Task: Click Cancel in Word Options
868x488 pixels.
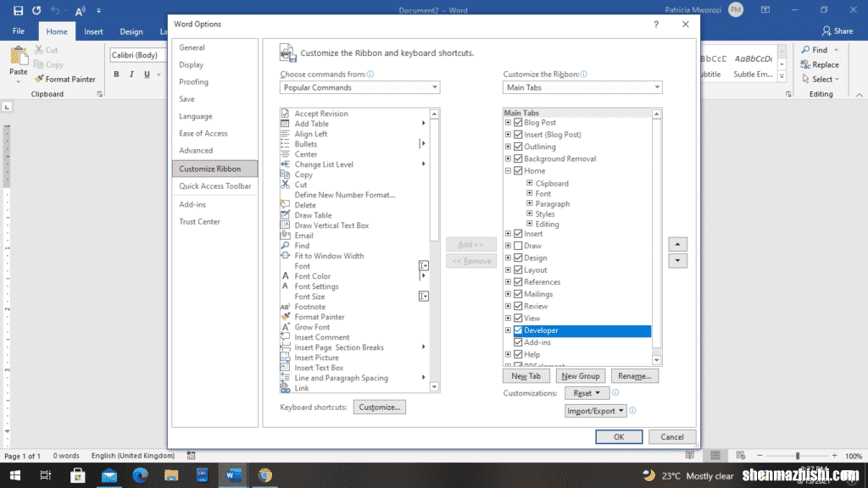Action: click(x=671, y=436)
